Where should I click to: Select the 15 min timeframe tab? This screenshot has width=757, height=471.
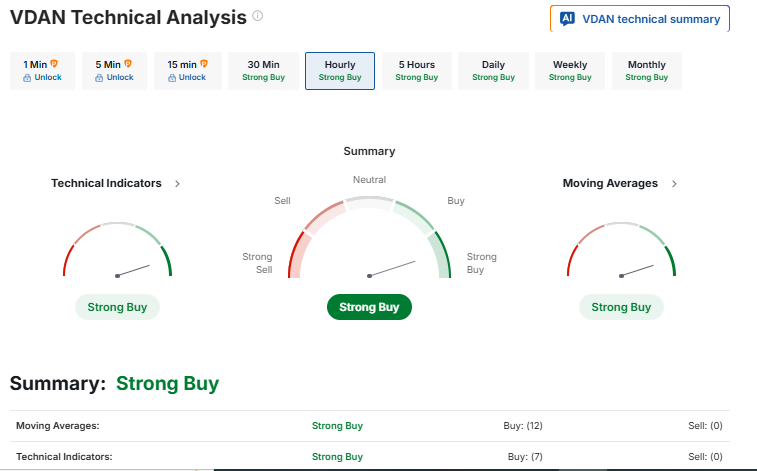click(x=188, y=71)
